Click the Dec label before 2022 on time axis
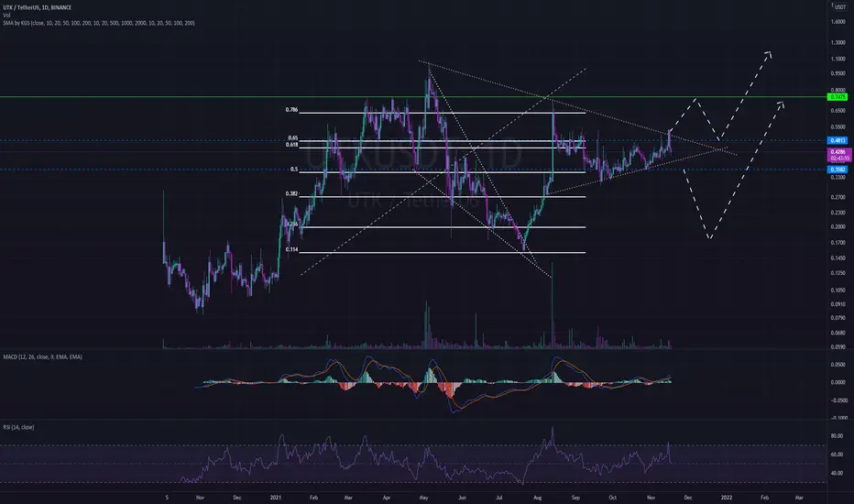Screen dimensions: 854x504 (x=688, y=498)
